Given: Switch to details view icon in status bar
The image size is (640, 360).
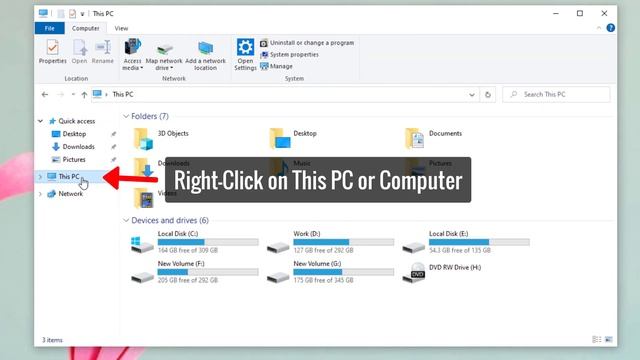Looking at the screenshot, I should point(596,340).
